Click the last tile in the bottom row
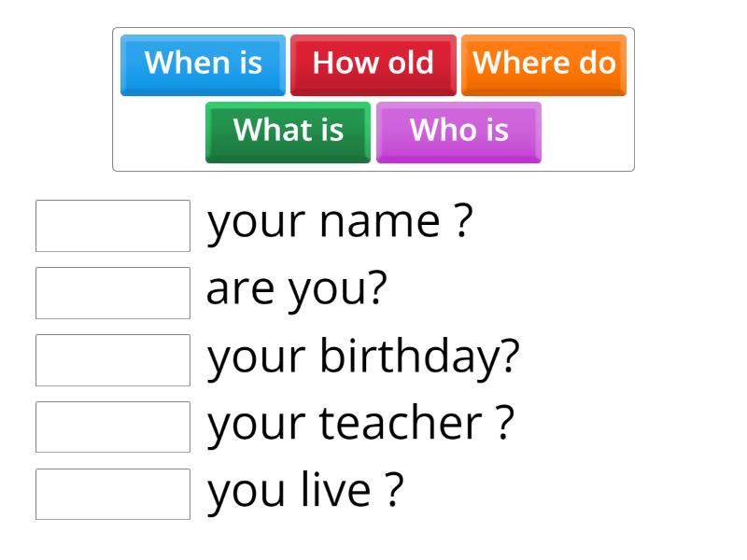The image size is (747, 560). tap(458, 132)
